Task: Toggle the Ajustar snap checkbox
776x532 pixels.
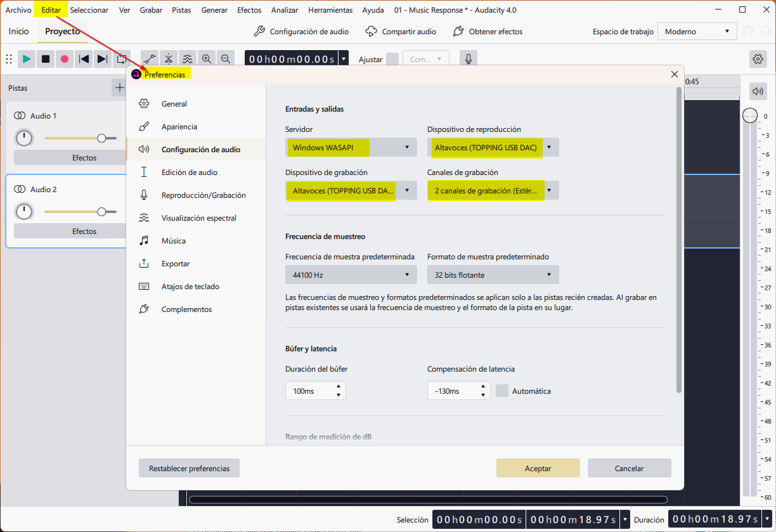Action: [392, 59]
